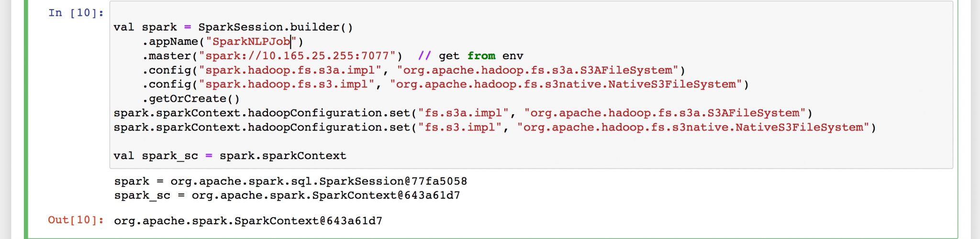The height and width of the screenshot is (239, 980).
Task: Click the "fs.s3a.impl" hadoopConfiguration string
Action: coord(463,113)
